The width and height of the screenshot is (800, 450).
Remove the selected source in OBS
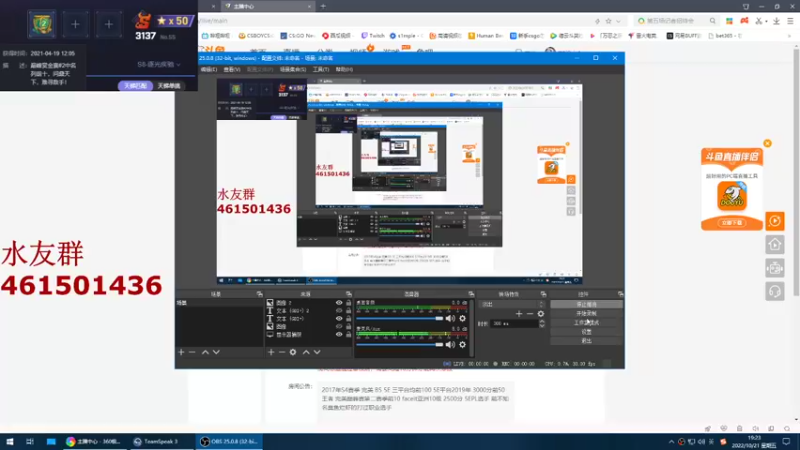(282, 352)
